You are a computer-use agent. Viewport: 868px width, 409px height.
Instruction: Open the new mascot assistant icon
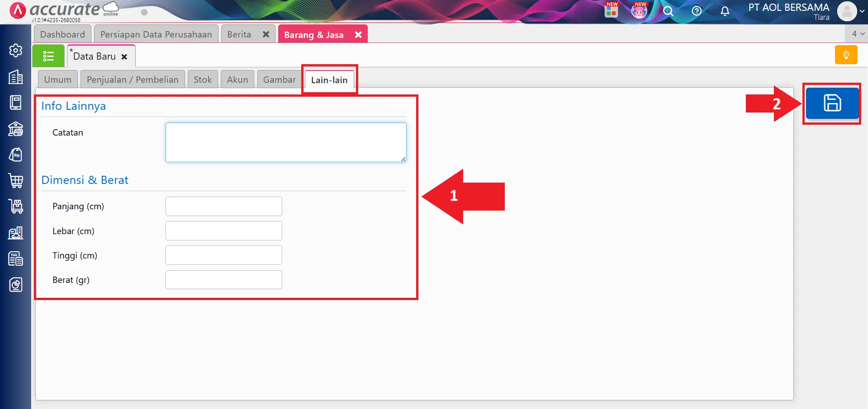pyautogui.click(x=639, y=10)
